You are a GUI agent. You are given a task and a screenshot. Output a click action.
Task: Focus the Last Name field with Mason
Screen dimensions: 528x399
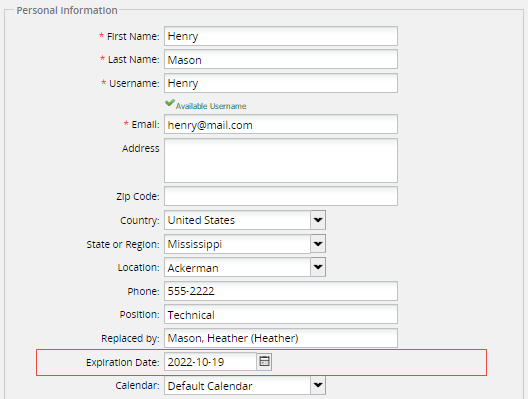281,59
